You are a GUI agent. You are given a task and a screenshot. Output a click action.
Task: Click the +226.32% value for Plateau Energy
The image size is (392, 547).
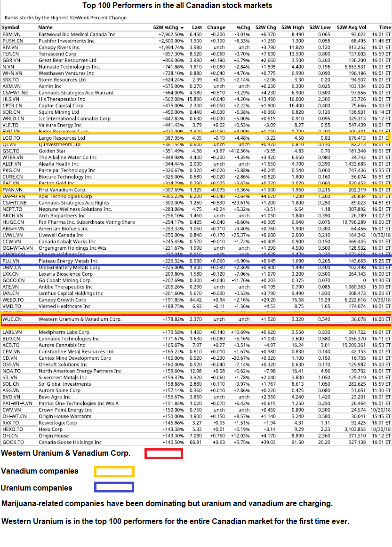click(173, 261)
